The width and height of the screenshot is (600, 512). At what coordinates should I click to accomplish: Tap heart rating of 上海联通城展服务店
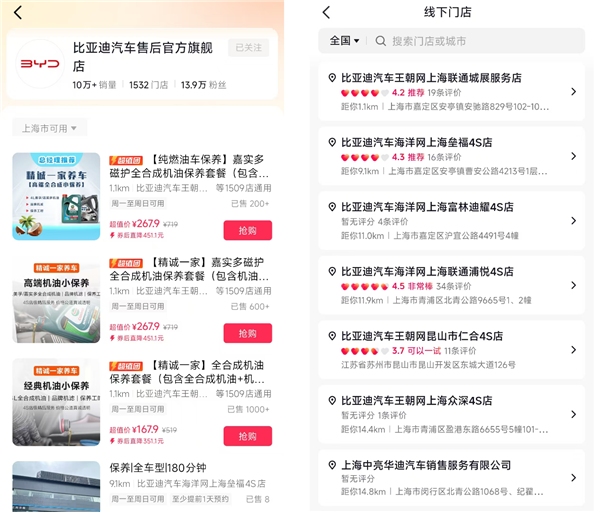tap(365, 93)
